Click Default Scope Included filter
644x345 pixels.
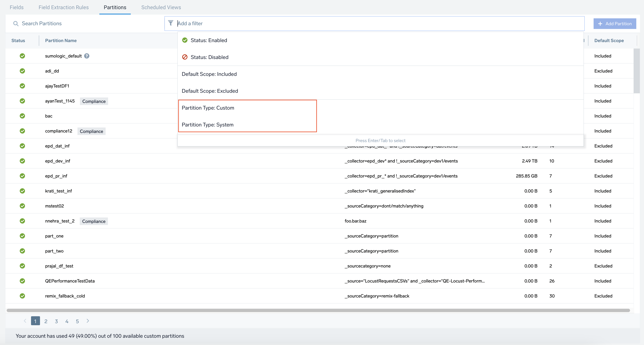point(210,74)
